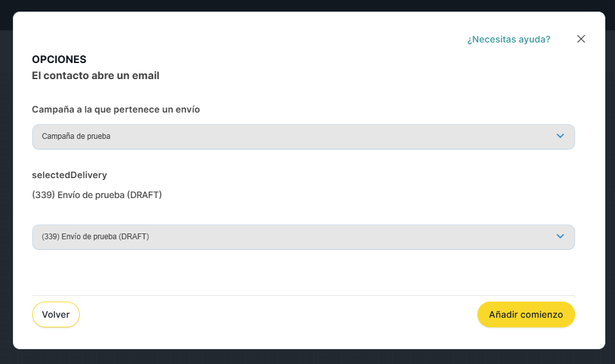This screenshot has height=364, width=615.
Task: Expand the delivery dropdown blue chevron arrow
Action: [x=560, y=237]
